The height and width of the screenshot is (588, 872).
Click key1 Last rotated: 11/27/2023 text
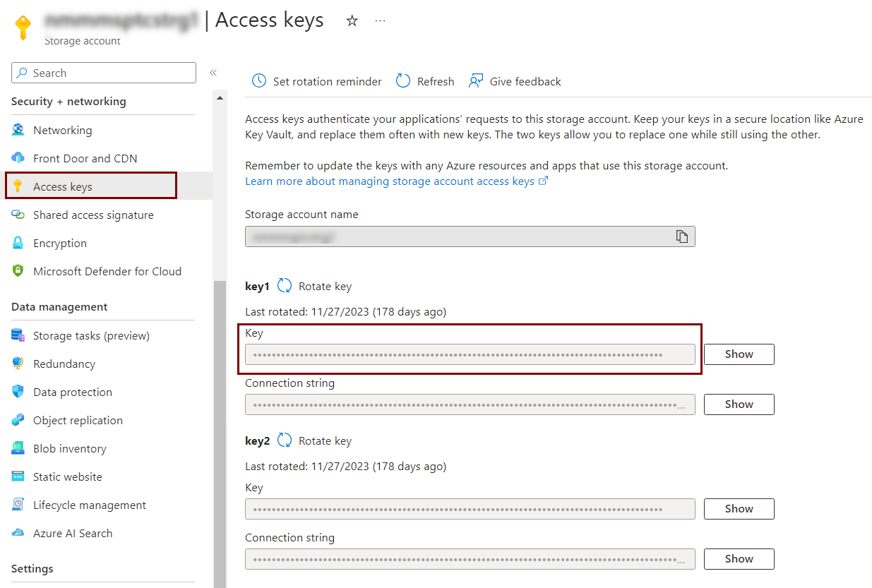pos(346,312)
